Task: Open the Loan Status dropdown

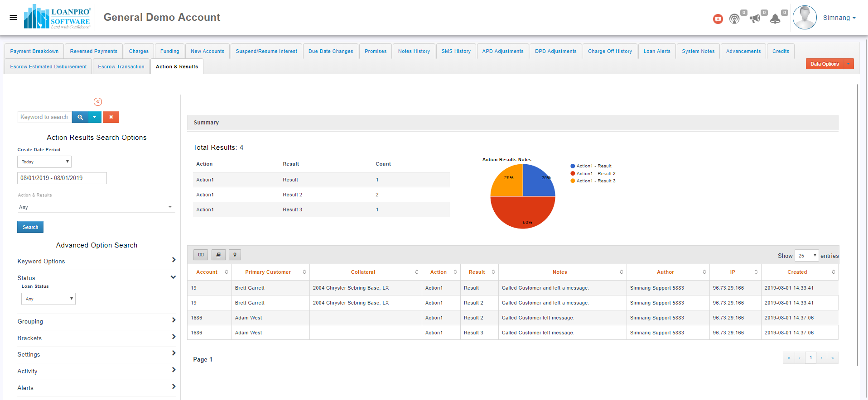Action: [x=48, y=299]
